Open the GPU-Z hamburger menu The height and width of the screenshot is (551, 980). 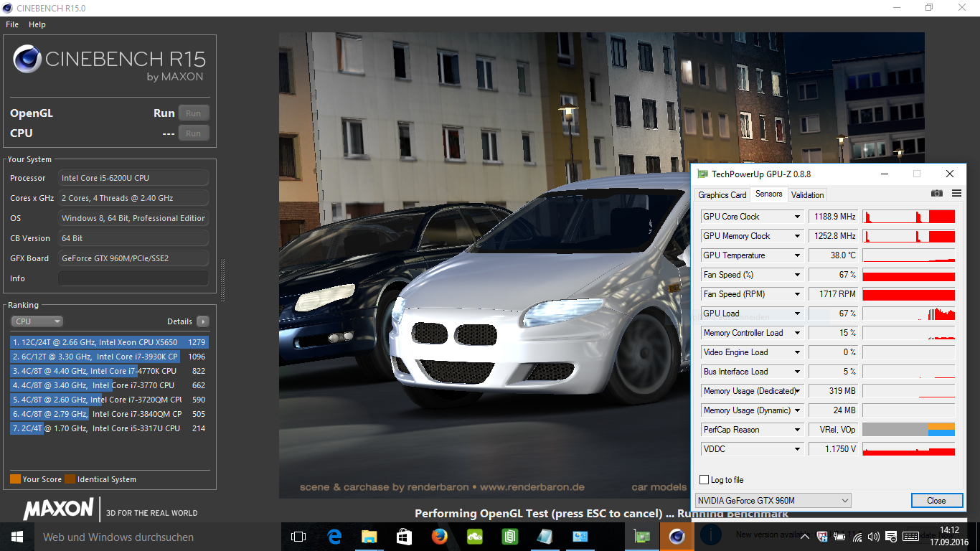(x=956, y=194)
